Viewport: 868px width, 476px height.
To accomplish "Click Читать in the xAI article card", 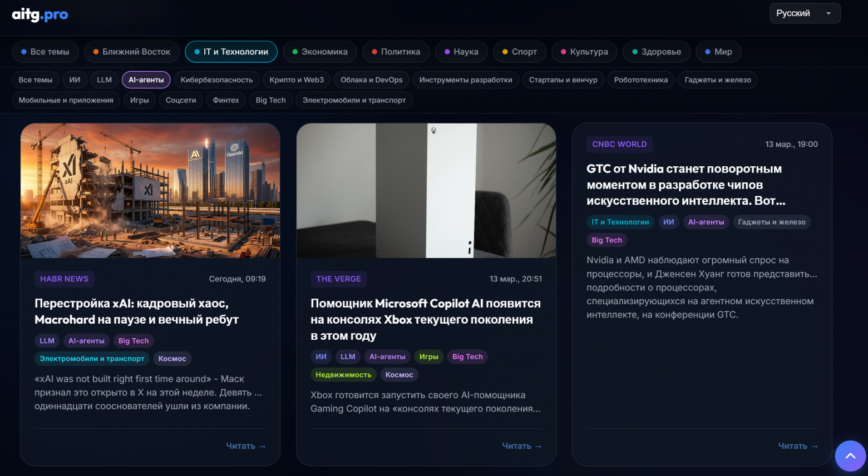I will [246, 446].
